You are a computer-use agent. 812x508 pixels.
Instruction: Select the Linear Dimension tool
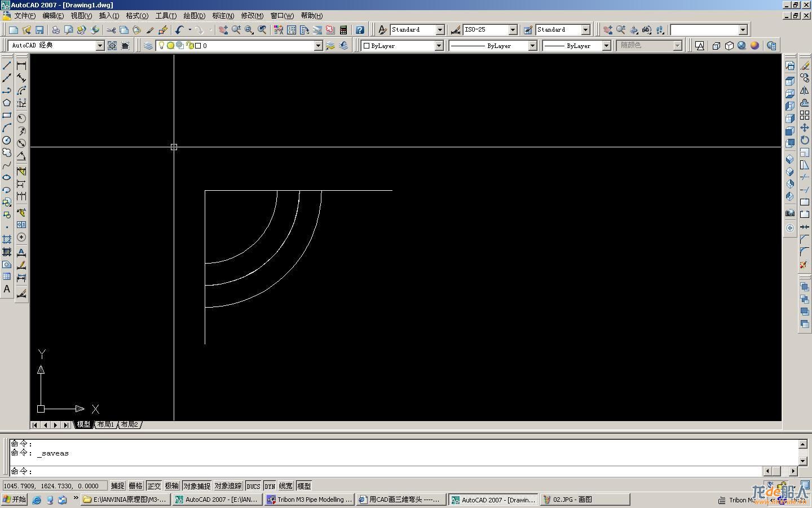[21, 65]
